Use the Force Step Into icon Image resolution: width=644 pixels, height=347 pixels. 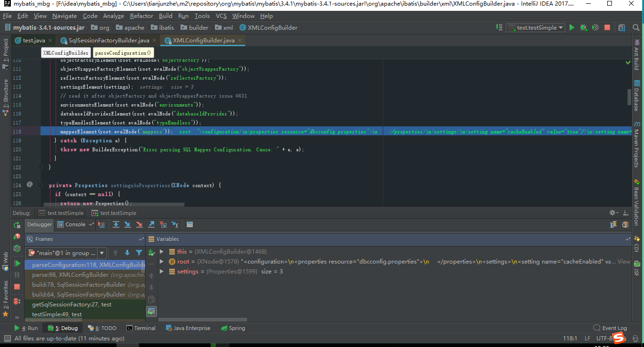139,224
